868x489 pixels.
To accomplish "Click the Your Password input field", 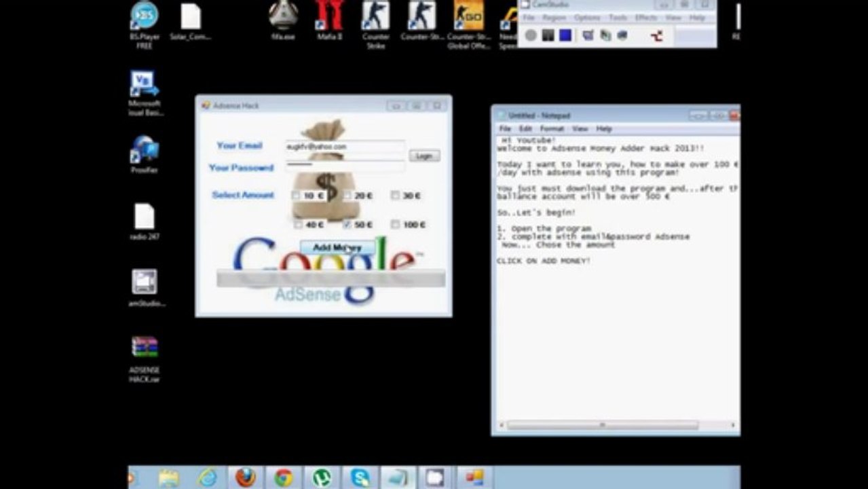I will pos(345,166).
